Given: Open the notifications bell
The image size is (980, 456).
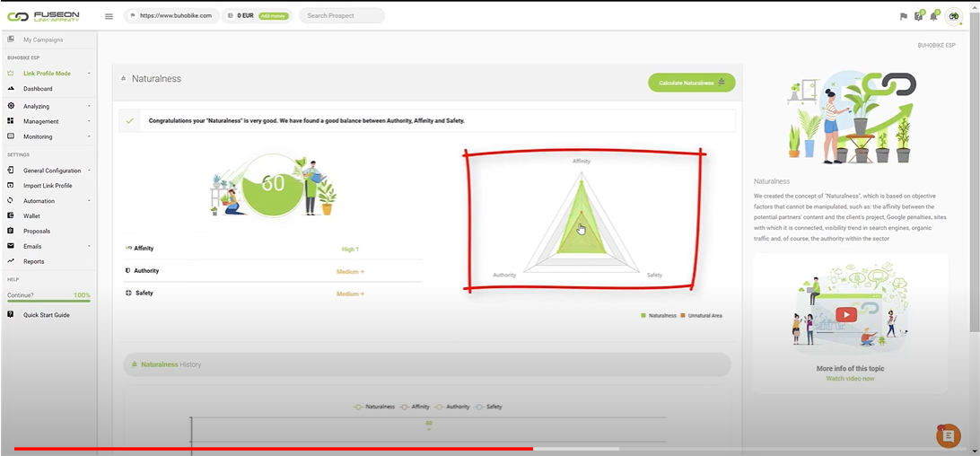Looking at the screenshot, I should pos(933,16).
